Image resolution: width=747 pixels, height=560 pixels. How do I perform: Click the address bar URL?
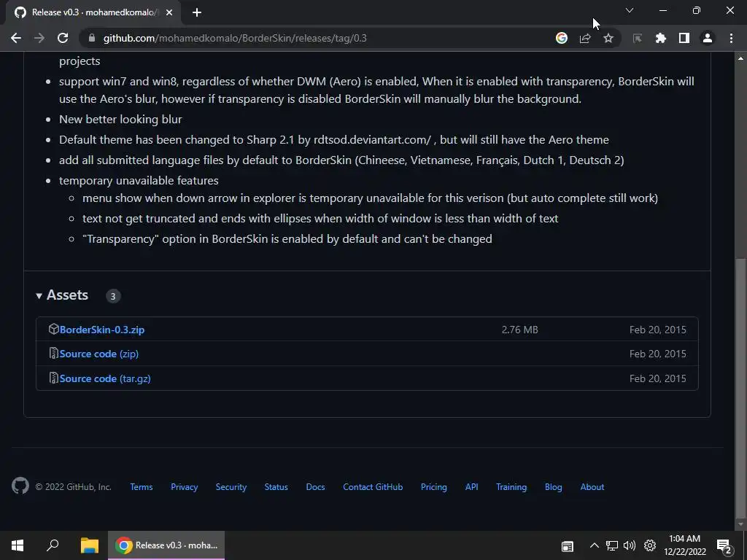point(235,38)
